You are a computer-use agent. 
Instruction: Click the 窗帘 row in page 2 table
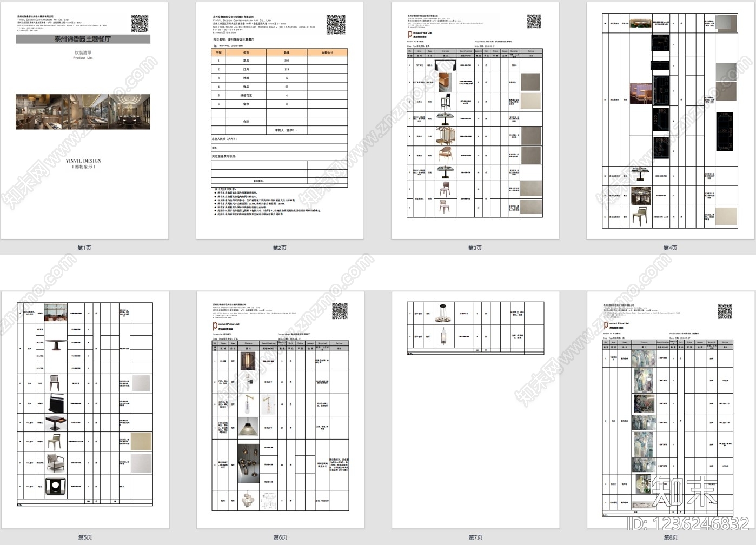279,104
